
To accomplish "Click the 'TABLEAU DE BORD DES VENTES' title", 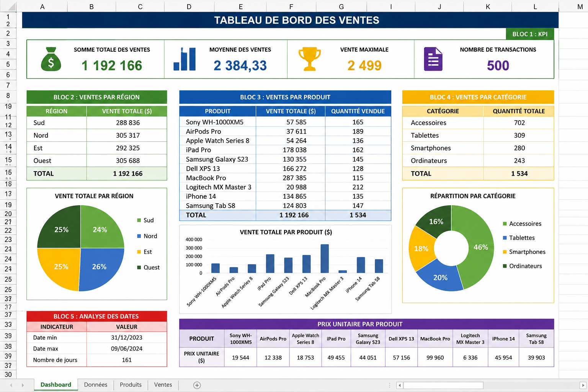I will click(x=297, y=20).
